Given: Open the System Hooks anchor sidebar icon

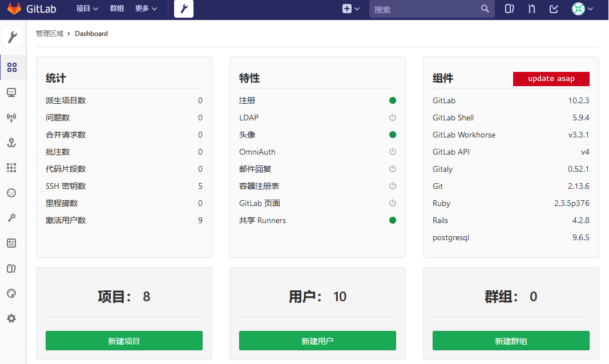Looking at the screenshot, I should click(11, 143).
